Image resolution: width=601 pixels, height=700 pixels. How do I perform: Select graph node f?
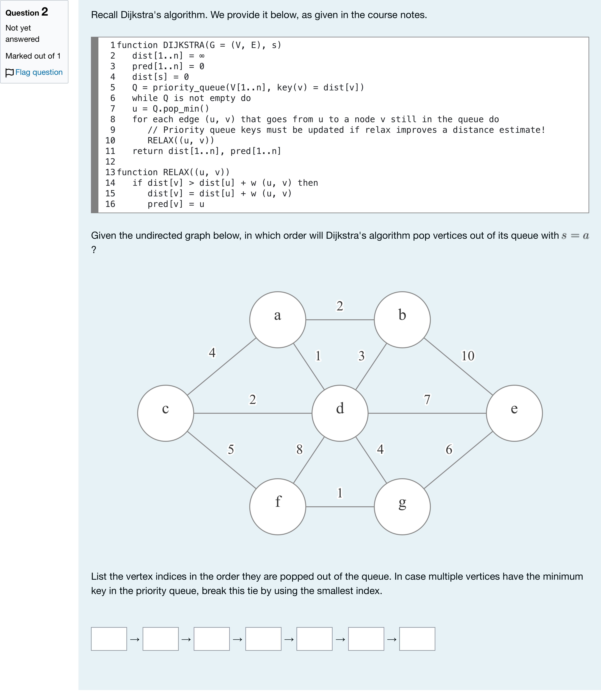278,507
